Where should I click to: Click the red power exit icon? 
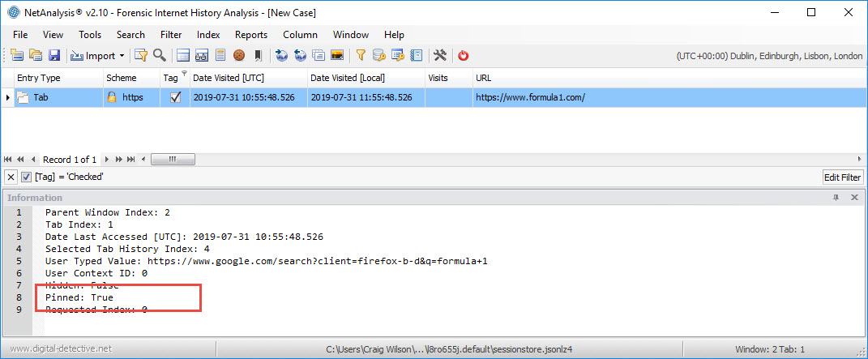(x=464, y=55)
